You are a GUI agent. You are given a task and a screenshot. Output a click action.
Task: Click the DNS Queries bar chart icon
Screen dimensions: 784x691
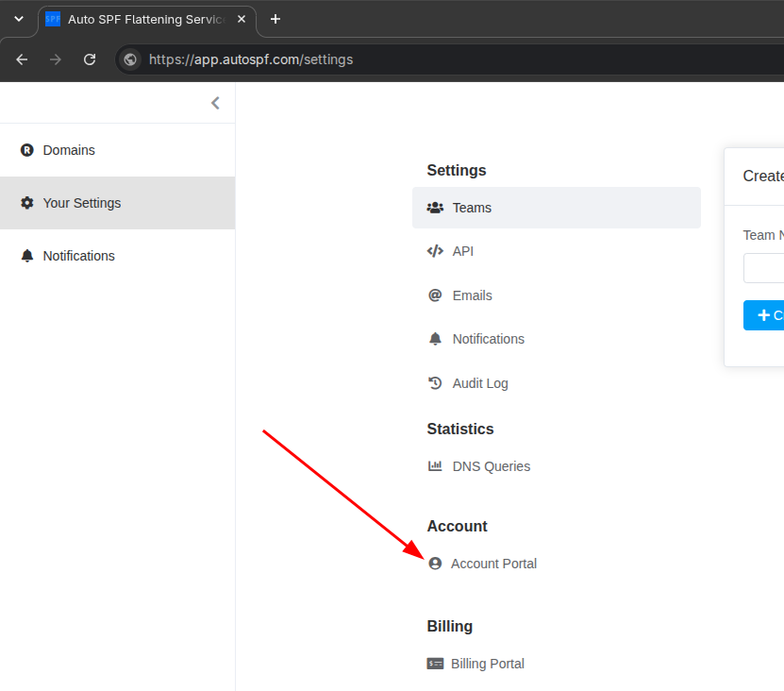coord(435,465)
